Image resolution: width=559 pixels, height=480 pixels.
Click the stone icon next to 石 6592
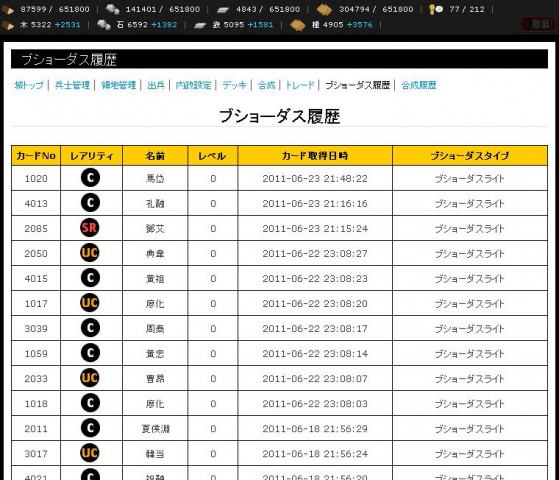click(104, 25)
